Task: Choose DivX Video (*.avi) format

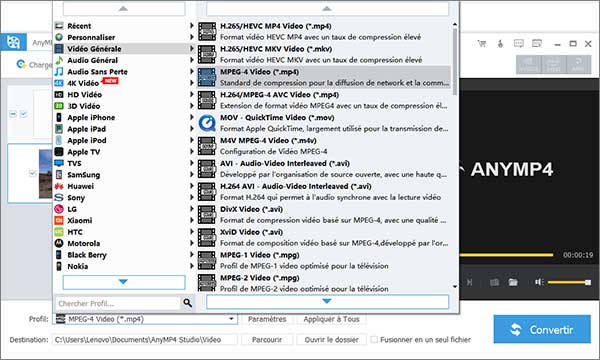Action: coord(323,215)
